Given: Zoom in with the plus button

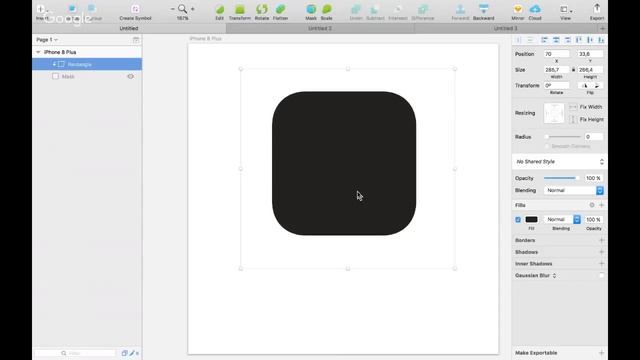Looking at the screenshot, I should coord(193,9).
